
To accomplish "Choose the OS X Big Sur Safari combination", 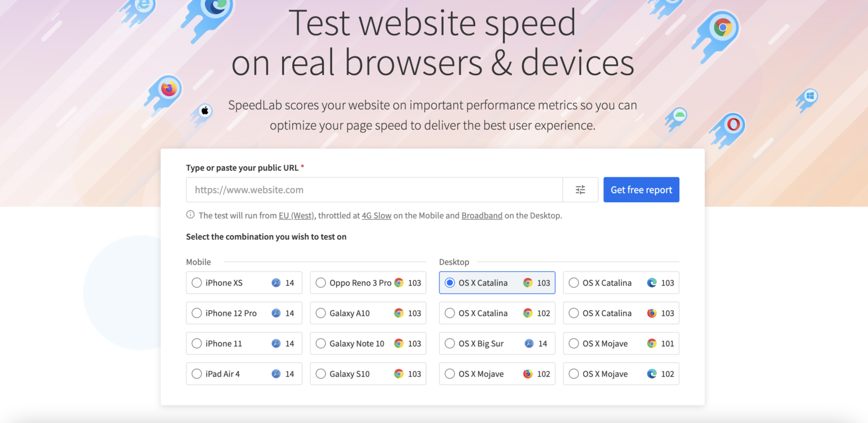I will click(450, 343).
